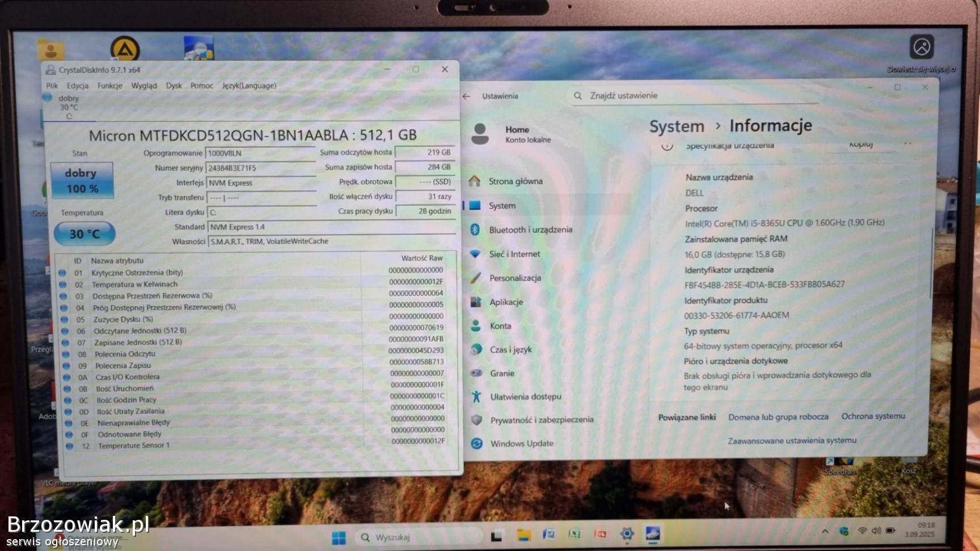
Task: Open Windows Update from the sidebar icon
Action: pos(477,443)
